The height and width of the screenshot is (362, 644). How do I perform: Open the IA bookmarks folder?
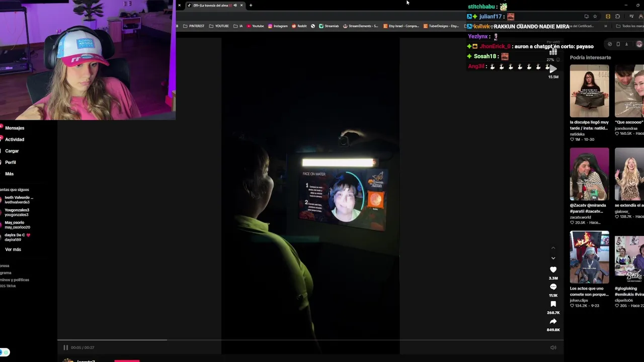pyautogui.click(x=238, y=26)
